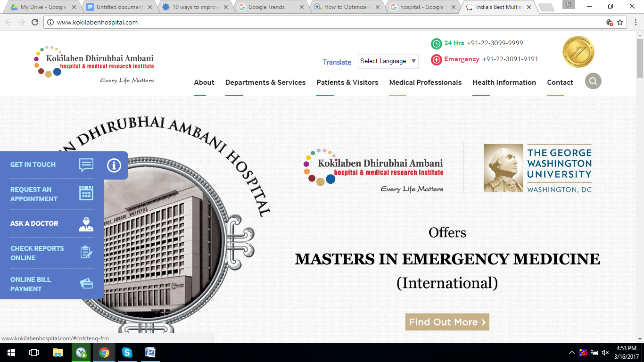The image size is (644, 362).
Task: Click the Emergency number +91-22-3091-9191
Action: [x=510, y=59]
